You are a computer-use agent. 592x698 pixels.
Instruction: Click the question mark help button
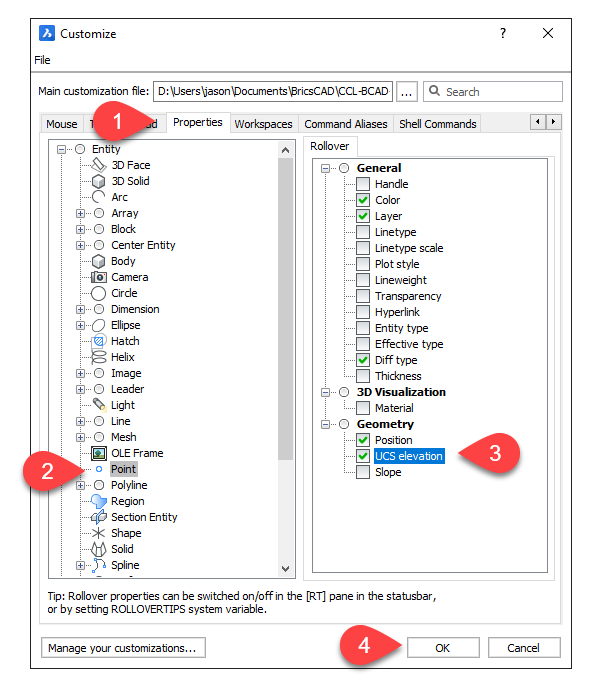503,33
